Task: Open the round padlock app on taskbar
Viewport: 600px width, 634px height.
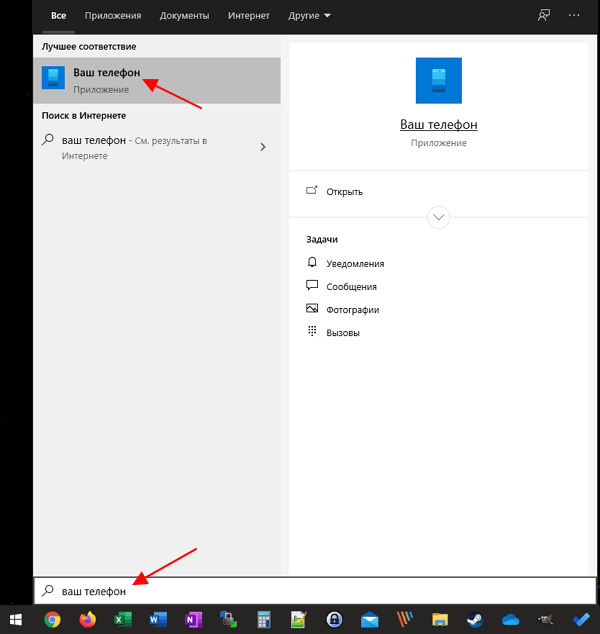Action: (334, 619)
